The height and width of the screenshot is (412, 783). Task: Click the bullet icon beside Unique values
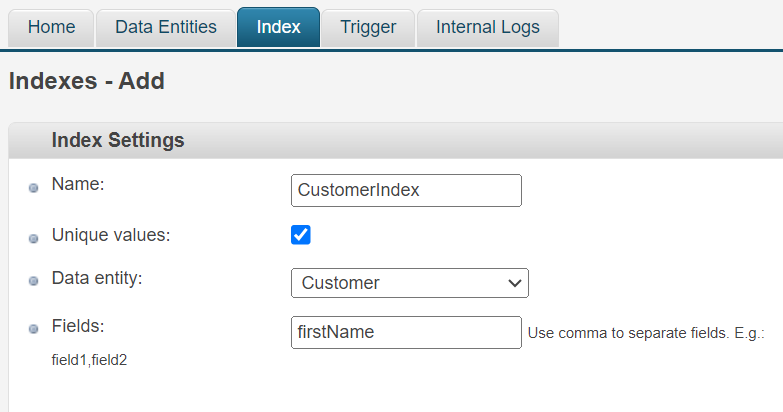click(33, 240)
